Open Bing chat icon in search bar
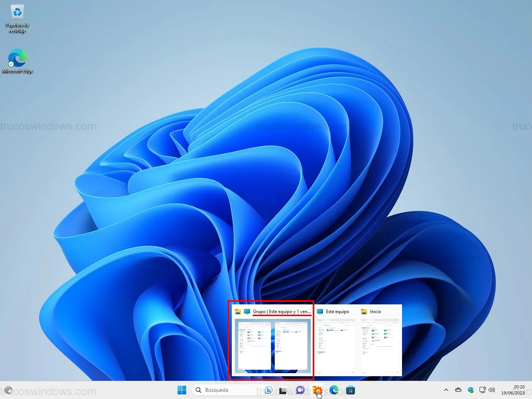The width and height of the screenshot is (532, 399). [x=269, y=390]
